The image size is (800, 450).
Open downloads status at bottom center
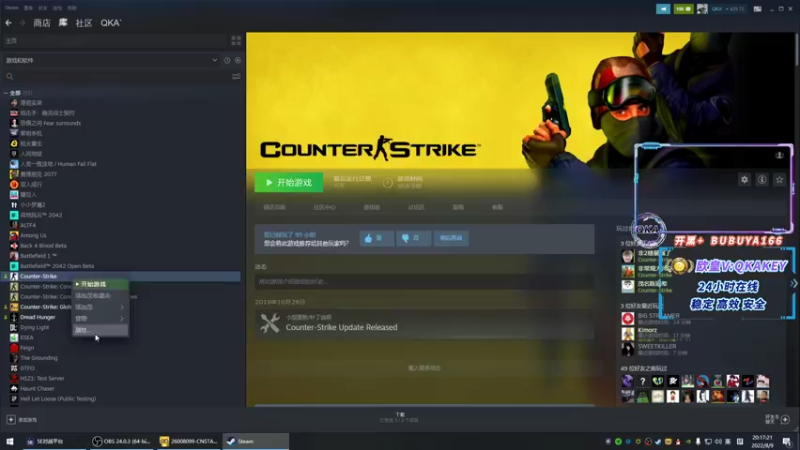point(399,417)
